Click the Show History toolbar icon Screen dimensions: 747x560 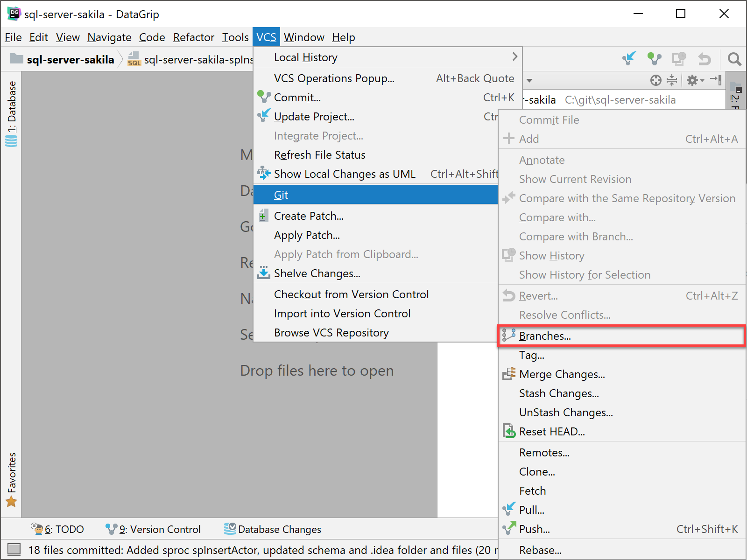(x=679, y=59)
